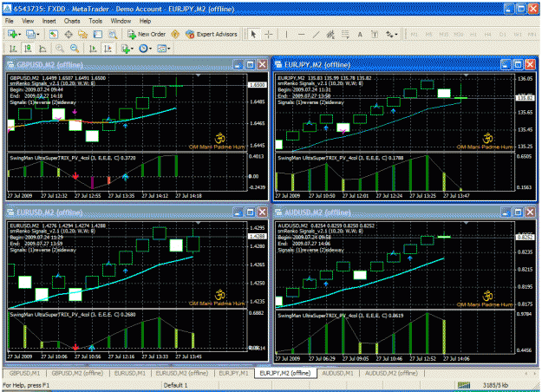Open the View menu
This screenshot has width=542, height=392.
28,21
